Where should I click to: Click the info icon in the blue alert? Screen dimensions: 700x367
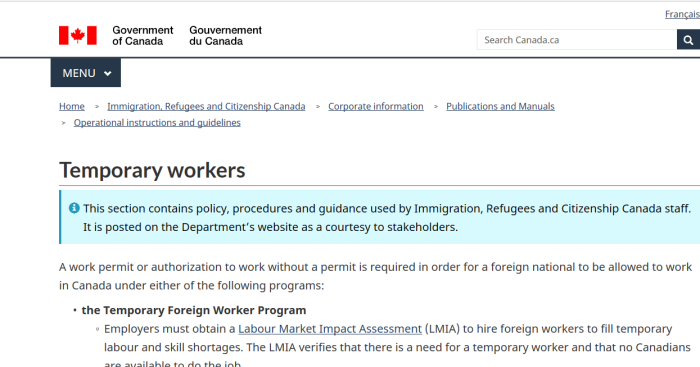[74, 208]
